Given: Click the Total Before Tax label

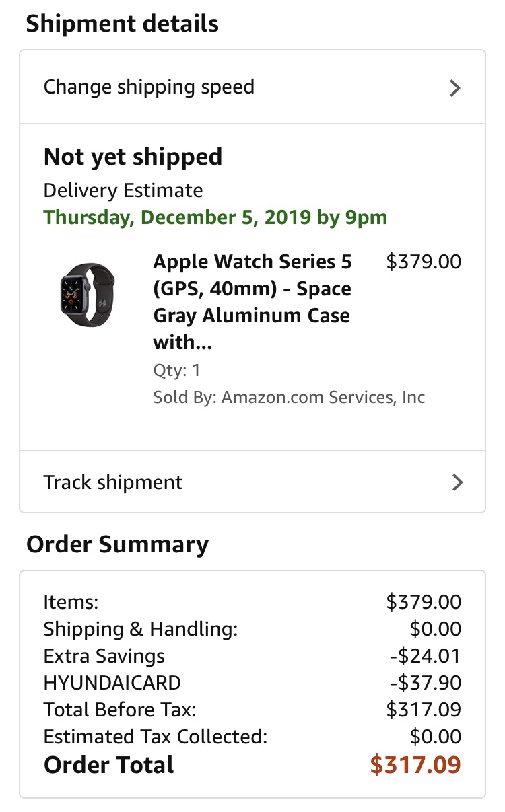Looking at the screenshot, I should pos(120,710).
